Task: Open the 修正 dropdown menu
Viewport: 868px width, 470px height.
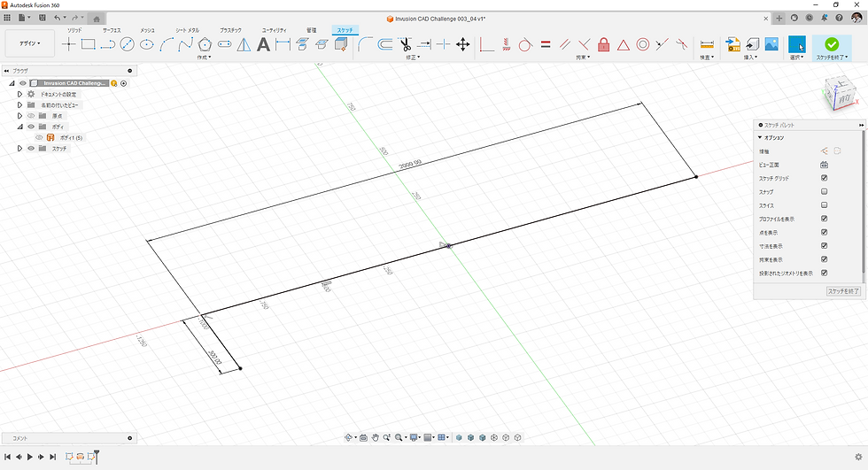Action: coord(413,58)
